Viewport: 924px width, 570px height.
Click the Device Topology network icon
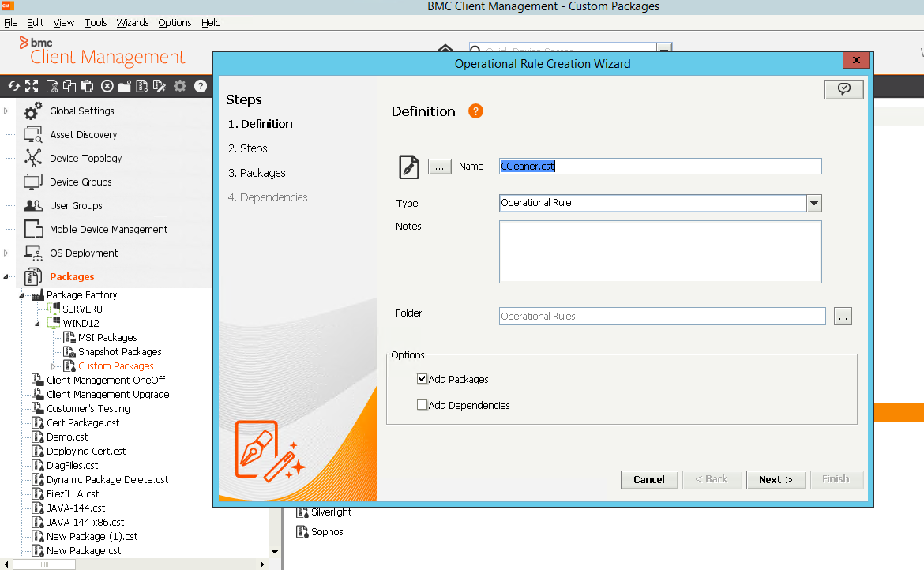[x=33, y=158]
